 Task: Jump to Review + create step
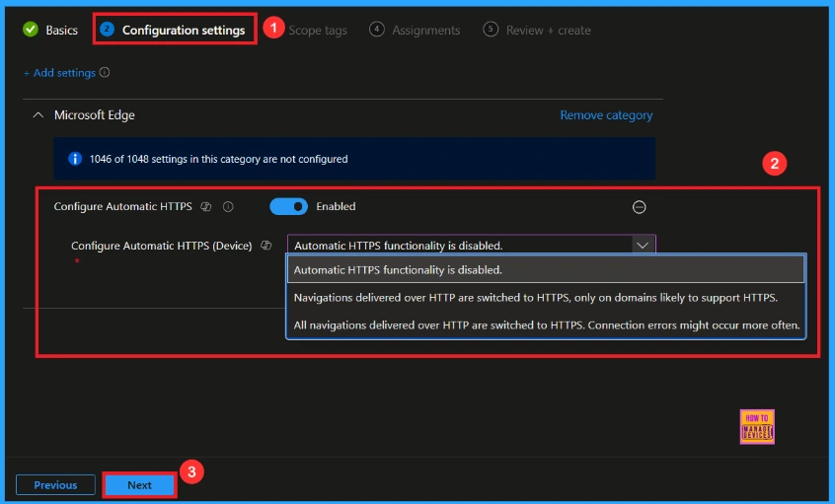tap(537, 30)
